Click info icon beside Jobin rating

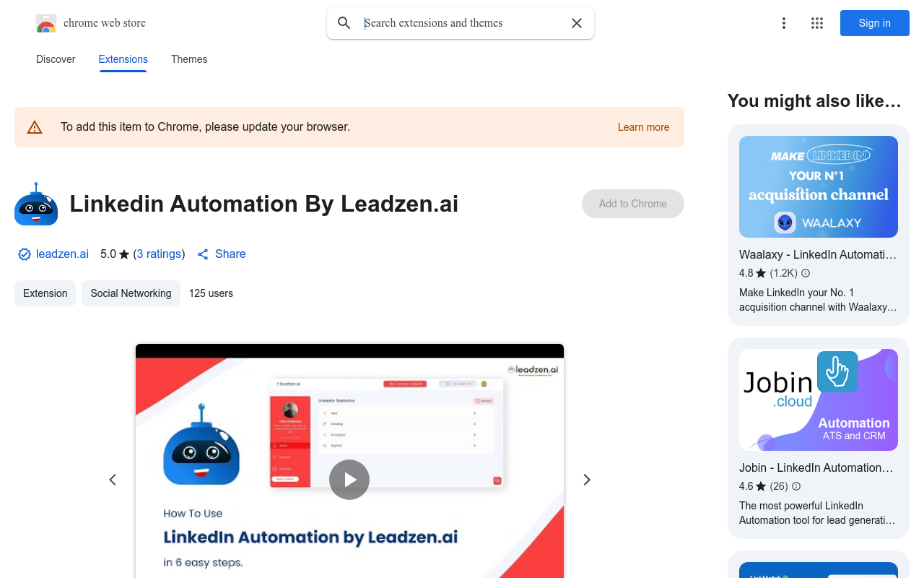pos(796,486)
